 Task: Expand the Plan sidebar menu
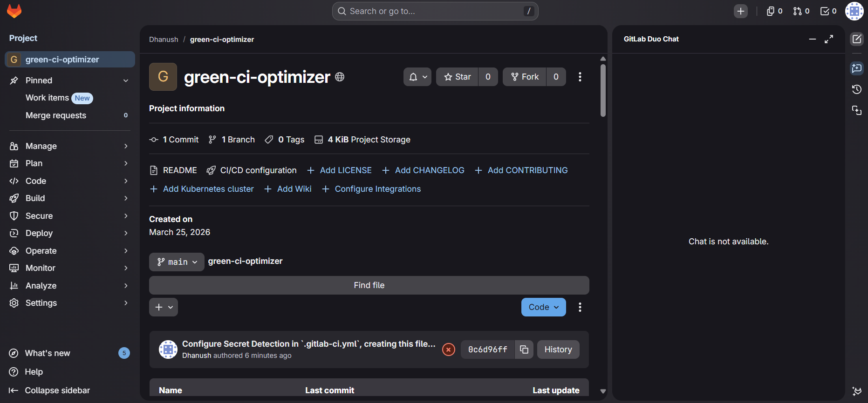click(x=70, y=163)
